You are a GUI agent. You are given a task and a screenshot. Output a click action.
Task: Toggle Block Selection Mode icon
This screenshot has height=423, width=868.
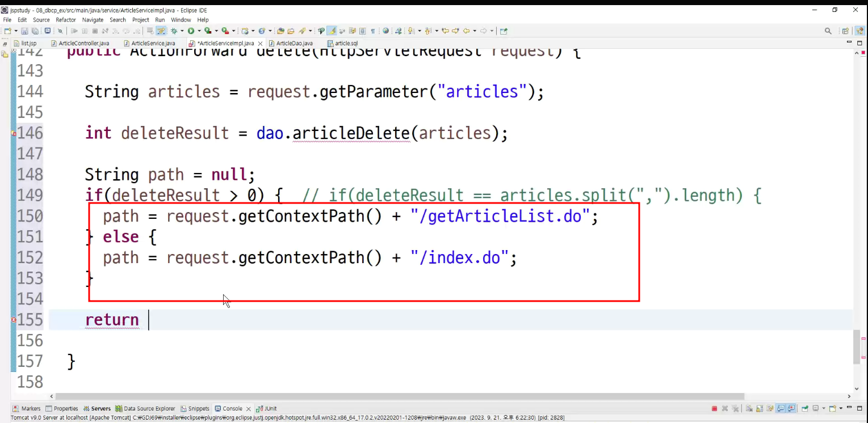363,31
